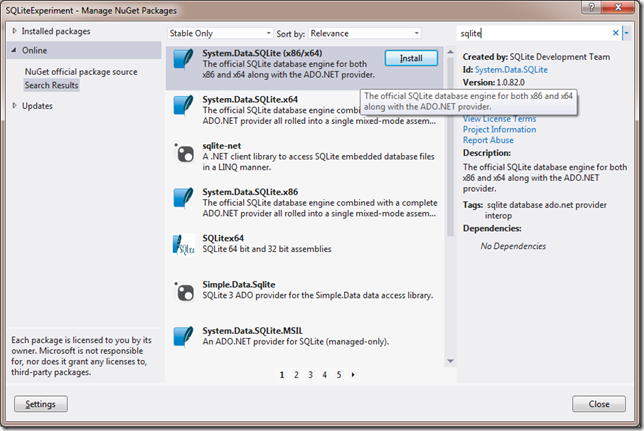Click the Report Abuse link
Image resolution: width=644 pixels, height=431 pixels.
[488, 140]
